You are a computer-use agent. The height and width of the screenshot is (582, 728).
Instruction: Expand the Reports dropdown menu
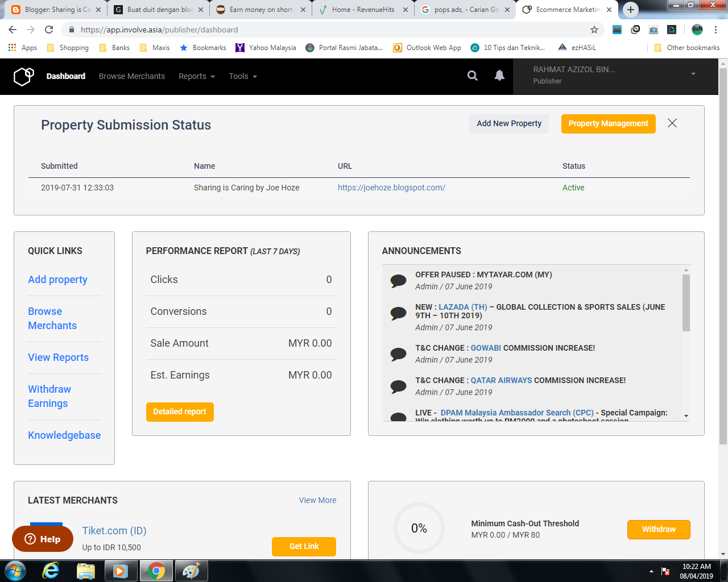pos(197,76)
